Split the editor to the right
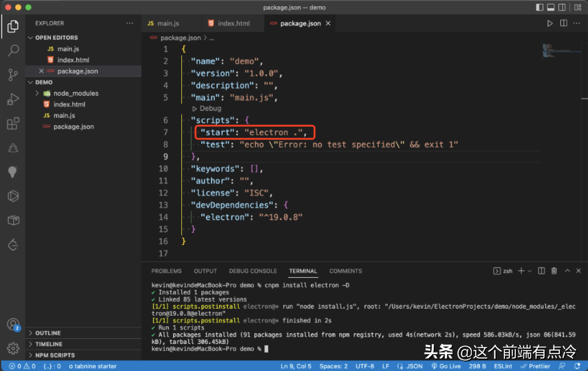 (563, 23)
